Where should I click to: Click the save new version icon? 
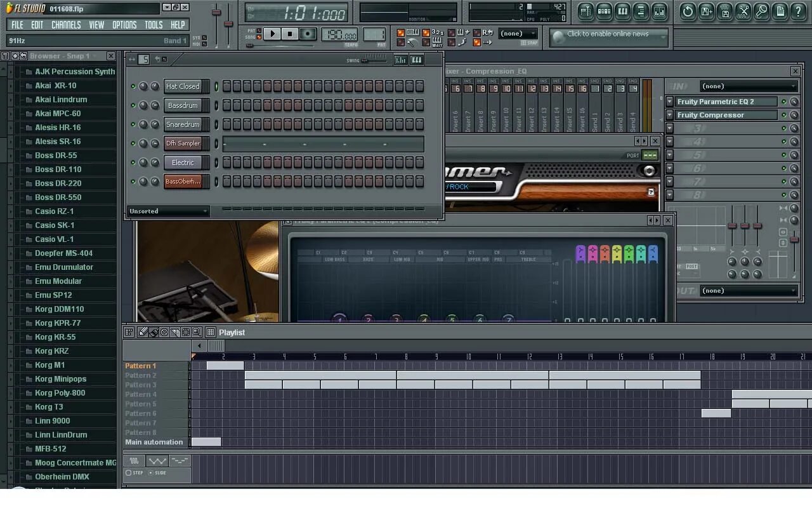[706, 11]
